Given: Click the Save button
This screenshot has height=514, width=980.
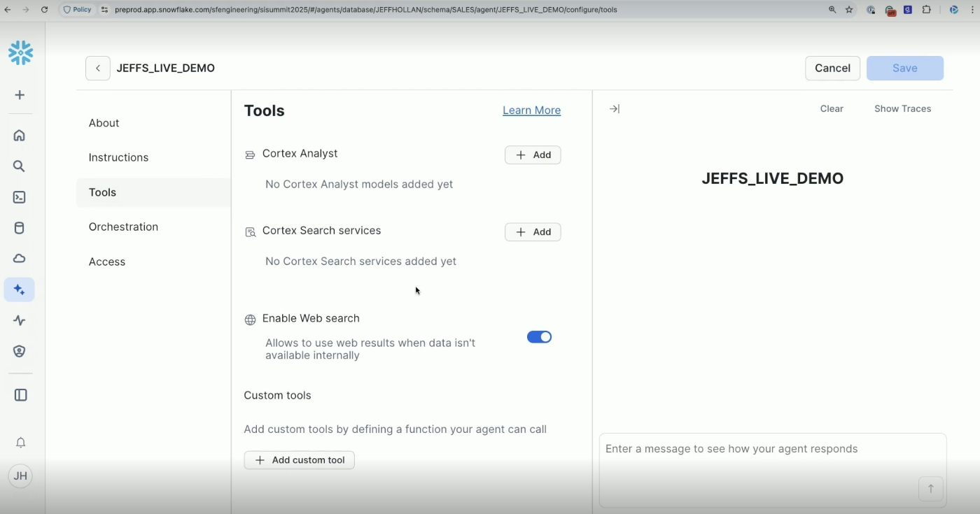Looking at the screenshot, I should (x=904, y=68).
